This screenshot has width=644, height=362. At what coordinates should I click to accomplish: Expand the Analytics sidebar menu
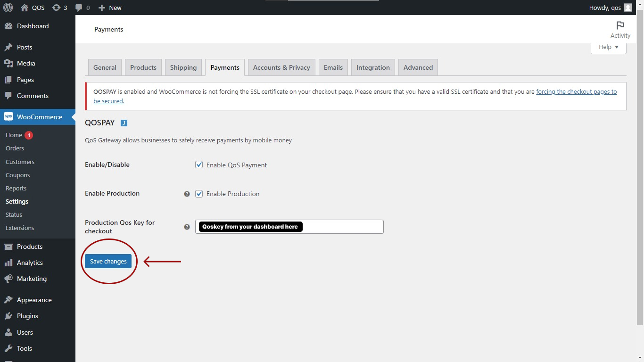(x=30, y=263)
